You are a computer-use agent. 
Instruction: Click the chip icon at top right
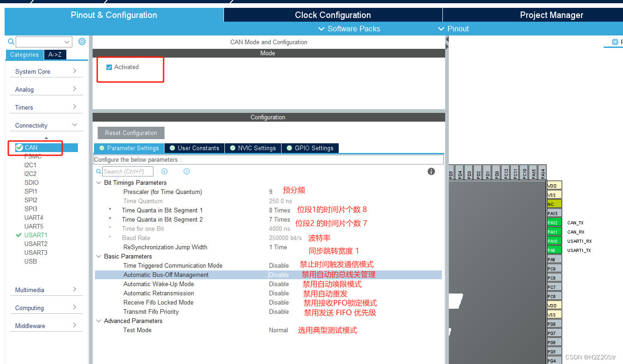coord(615,42)
